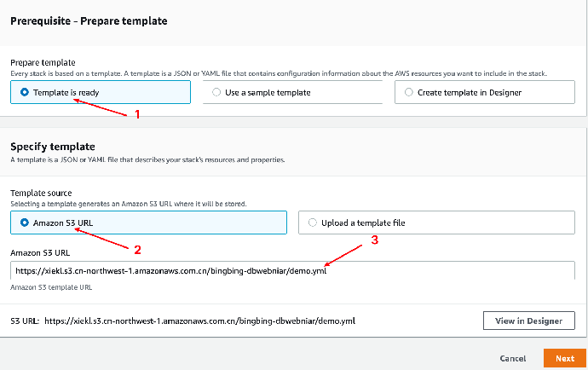Click the "Prepare template" sub-label
This screenshot has width=588, height=370.
tap(43, 63)
